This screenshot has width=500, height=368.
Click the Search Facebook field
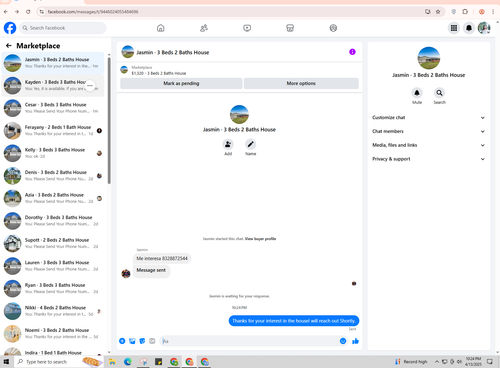(63, 28)
